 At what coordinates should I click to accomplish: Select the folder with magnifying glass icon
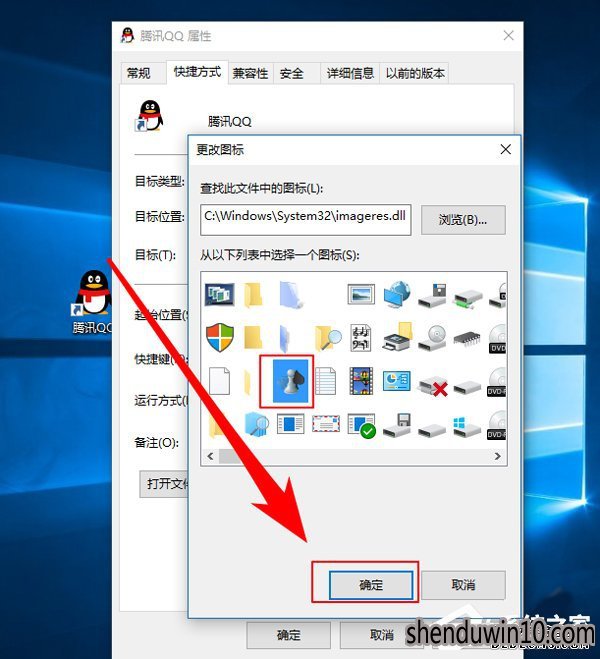click(x=328, y=337)
